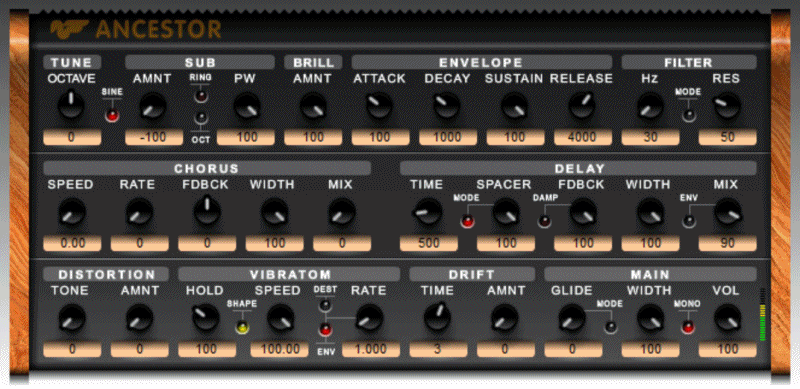Click the Delay MIX knob
This screenshot has height=389, width=800.
(x=727, y=212)
